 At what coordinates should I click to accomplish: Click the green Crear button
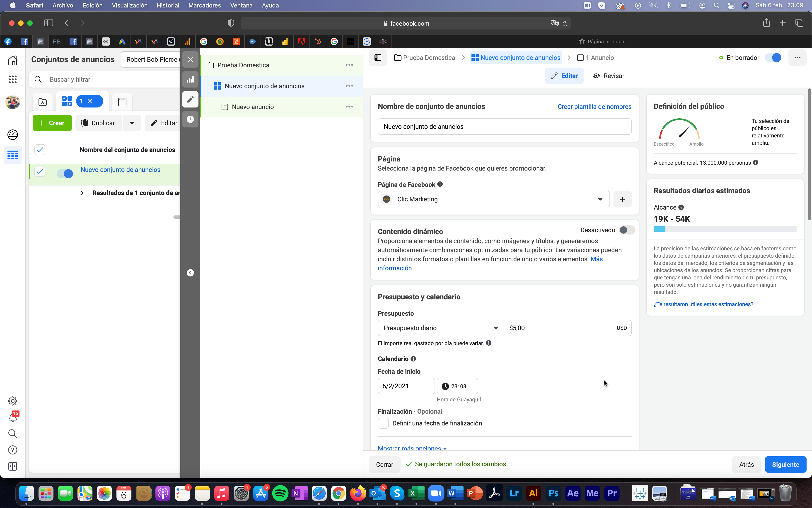pos(52,123)
